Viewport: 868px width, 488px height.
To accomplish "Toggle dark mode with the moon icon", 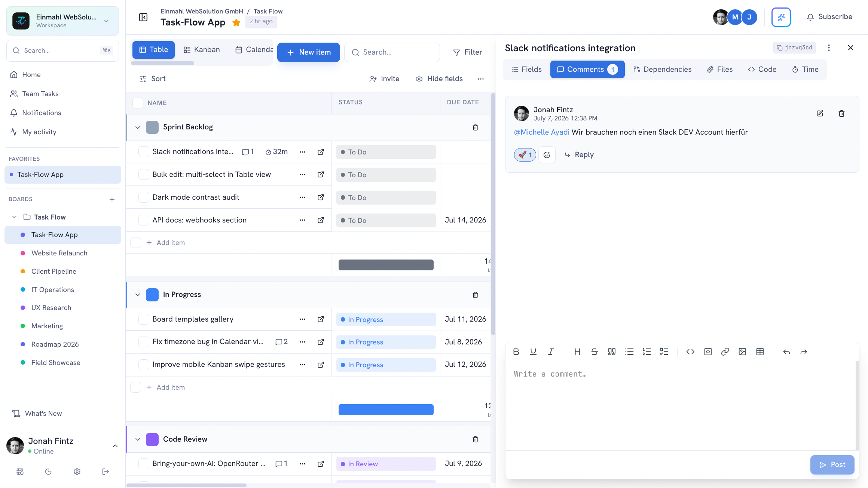I will pyautogui.click(x=48, y=472).
